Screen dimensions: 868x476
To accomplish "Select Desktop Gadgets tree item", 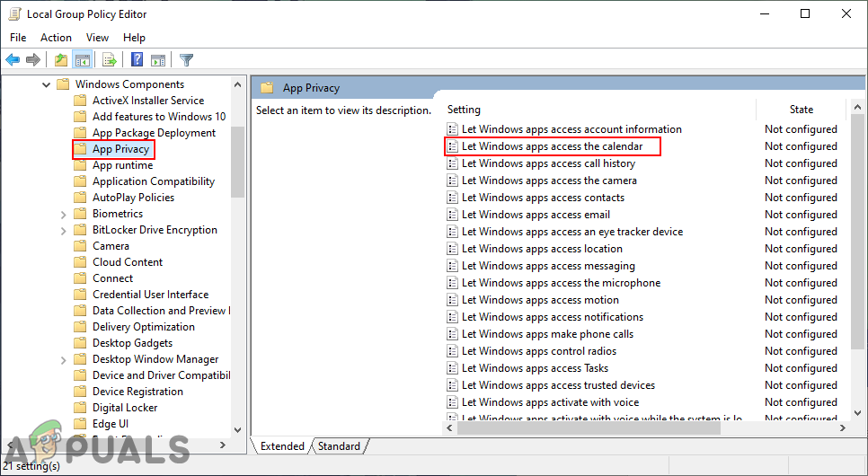I will 132,342.
